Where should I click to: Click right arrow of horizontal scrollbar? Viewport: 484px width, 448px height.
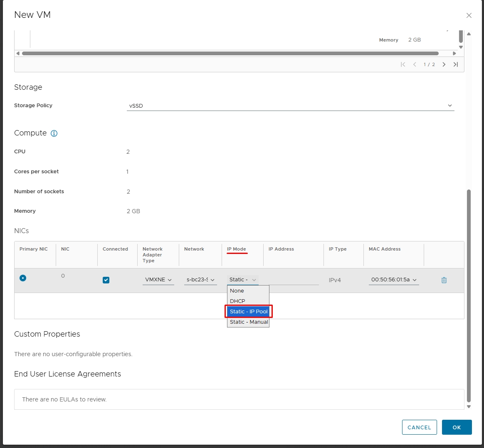coord(454,53)
